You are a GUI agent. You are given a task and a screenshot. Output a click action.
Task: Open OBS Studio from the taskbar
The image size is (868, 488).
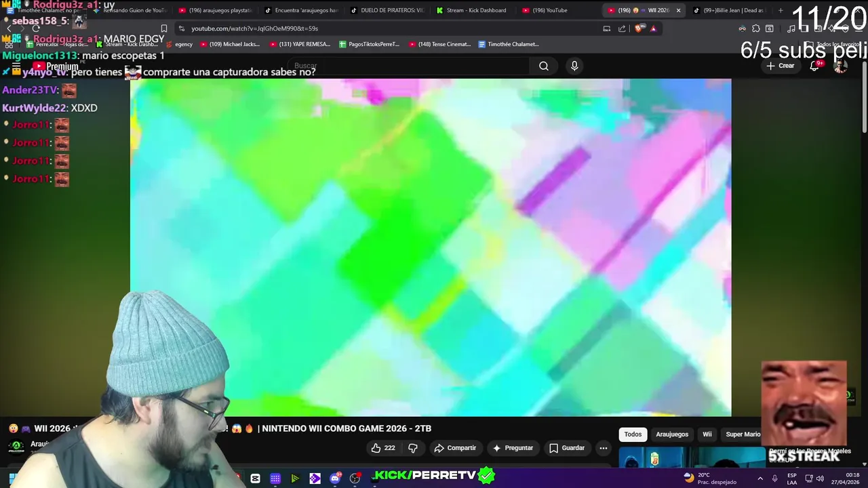pos(355,479)
